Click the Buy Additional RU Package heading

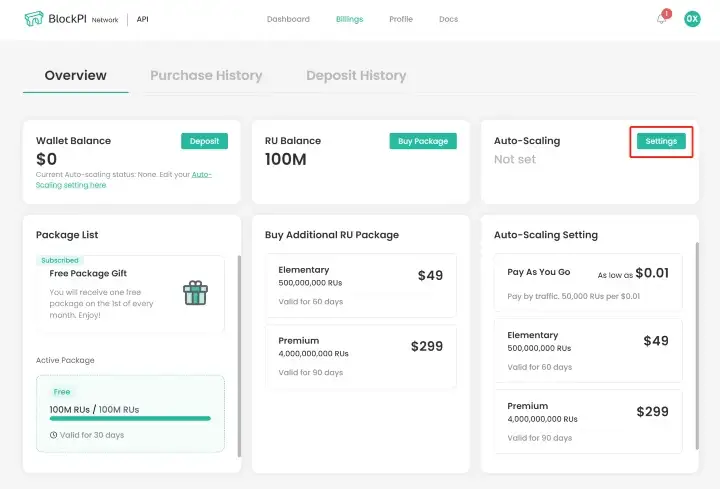332,235
